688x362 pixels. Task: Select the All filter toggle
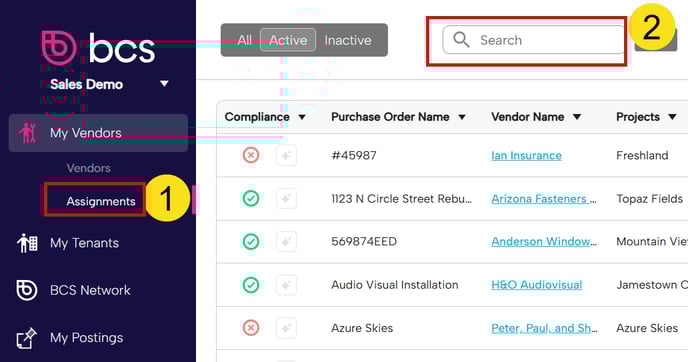click(244, 40)
